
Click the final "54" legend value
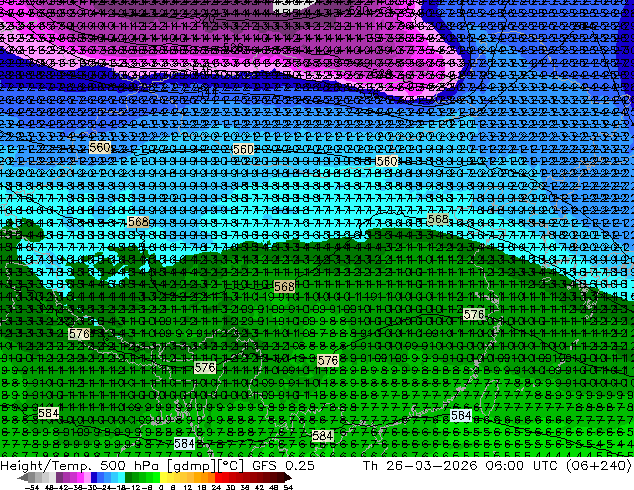click(x=288, y=487)
